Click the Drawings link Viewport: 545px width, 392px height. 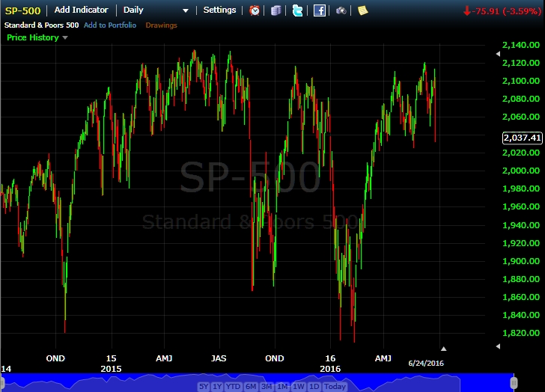[x=162, y=25]
